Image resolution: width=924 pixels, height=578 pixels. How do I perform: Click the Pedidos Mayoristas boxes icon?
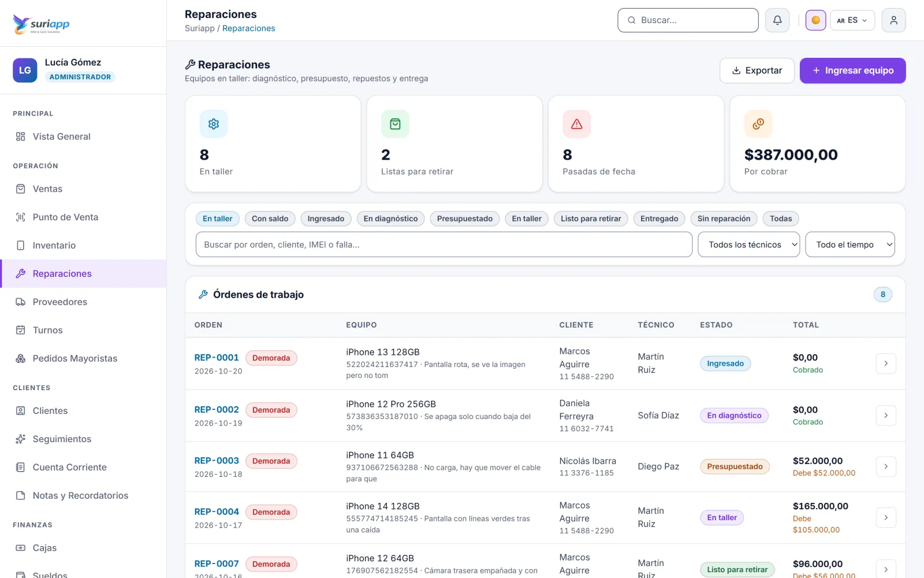21,358
